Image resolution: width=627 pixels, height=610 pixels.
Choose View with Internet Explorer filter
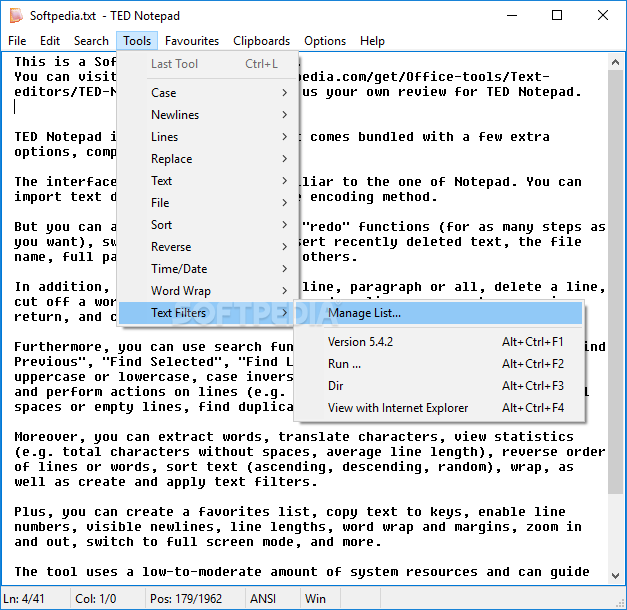[439, 408]
